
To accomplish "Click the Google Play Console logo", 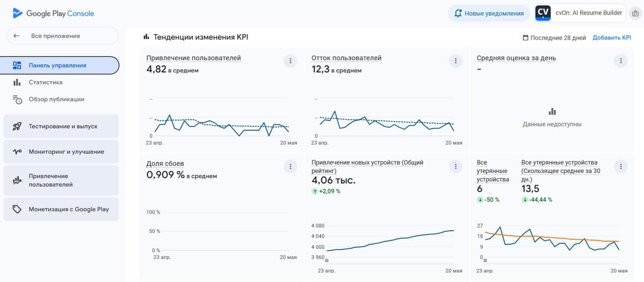I will pos(53,14).
